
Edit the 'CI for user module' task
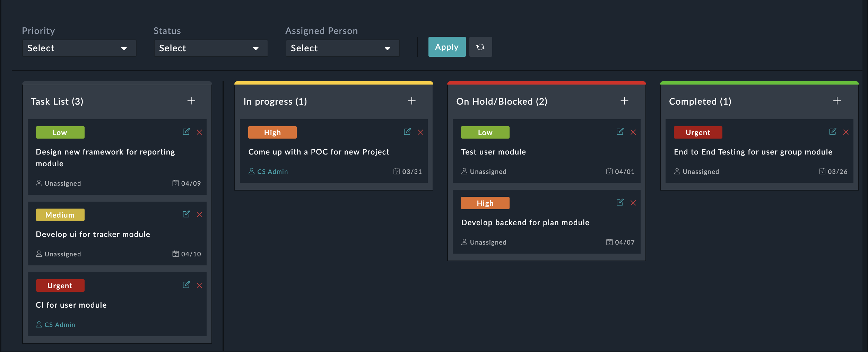(x=186, y=285)
